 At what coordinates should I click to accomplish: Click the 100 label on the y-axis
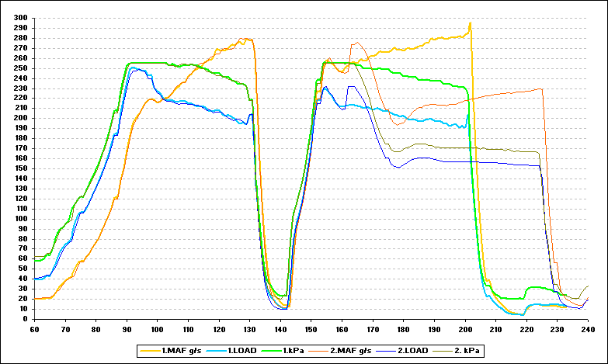[20, 219]
